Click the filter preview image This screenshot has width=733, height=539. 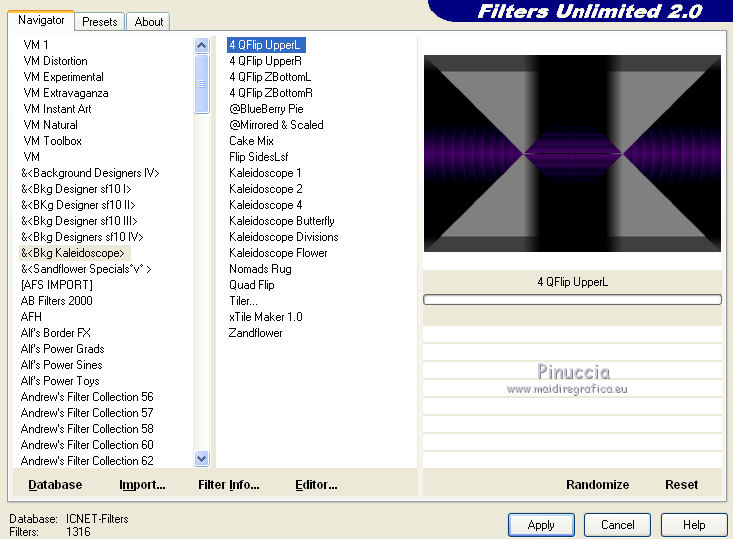572,153
